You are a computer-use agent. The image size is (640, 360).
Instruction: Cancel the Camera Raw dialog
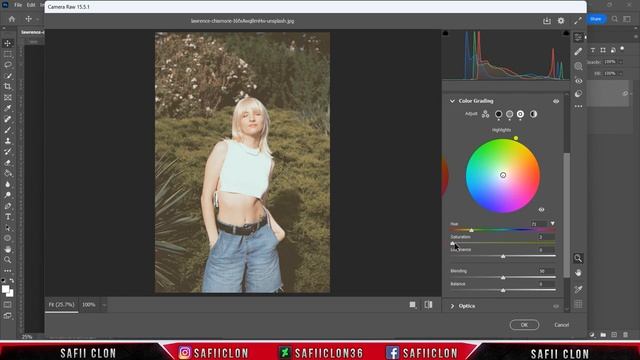point(562,325)
